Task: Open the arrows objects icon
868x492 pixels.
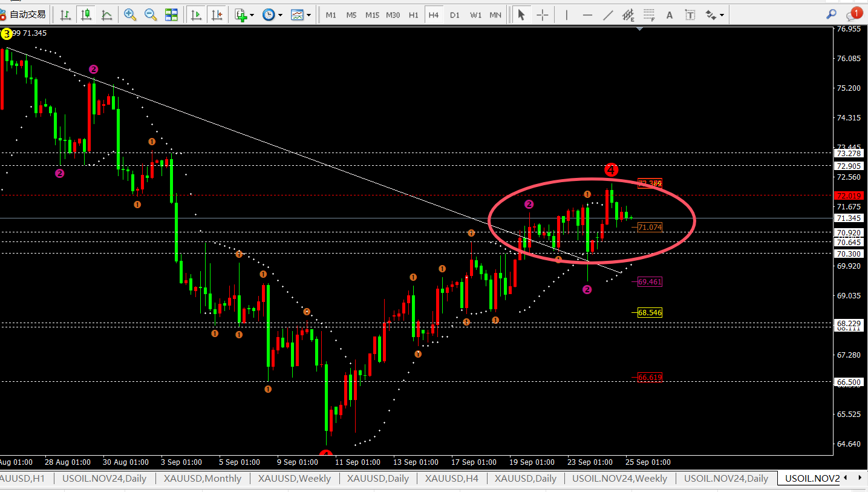Action: click(x=711, y=15)
